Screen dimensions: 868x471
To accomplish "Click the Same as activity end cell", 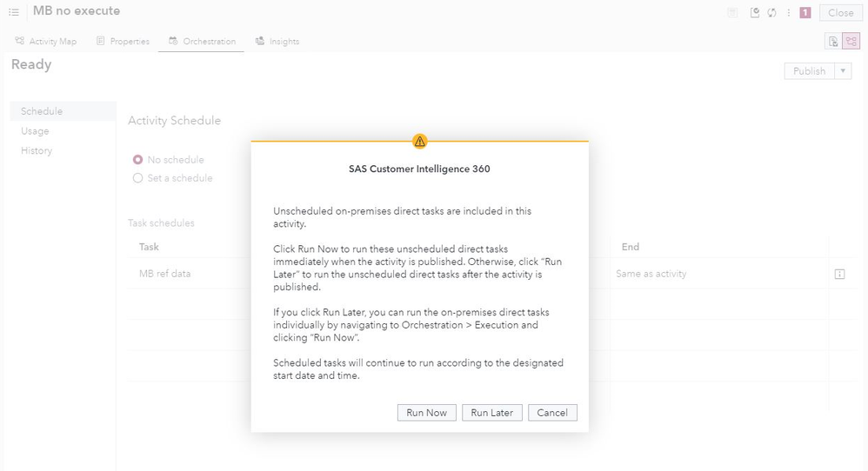I will click(651, 274).
